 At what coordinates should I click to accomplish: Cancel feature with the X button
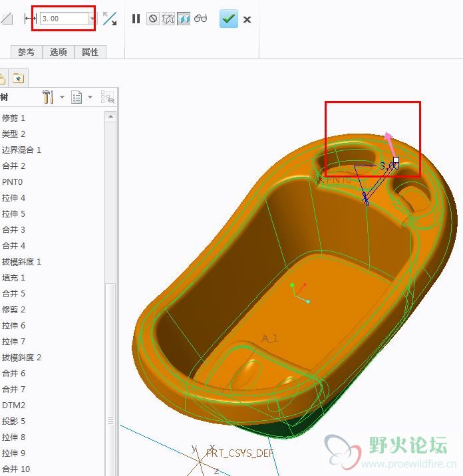click(247, 20)
